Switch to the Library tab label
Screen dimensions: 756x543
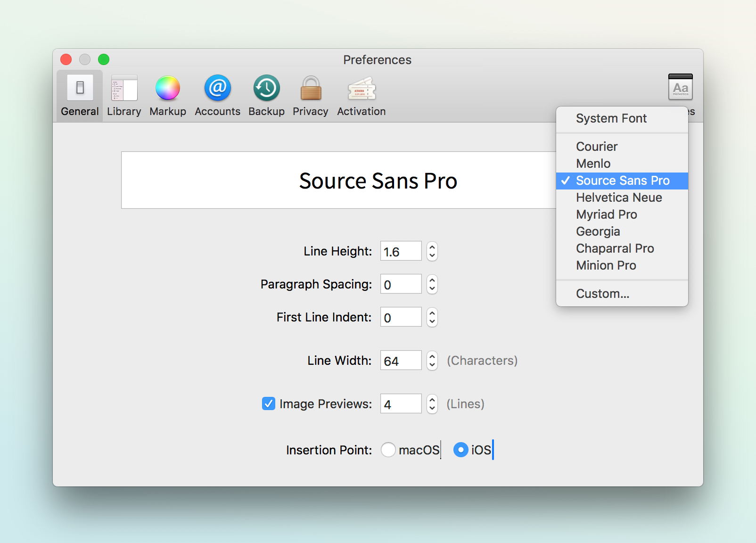124,112
